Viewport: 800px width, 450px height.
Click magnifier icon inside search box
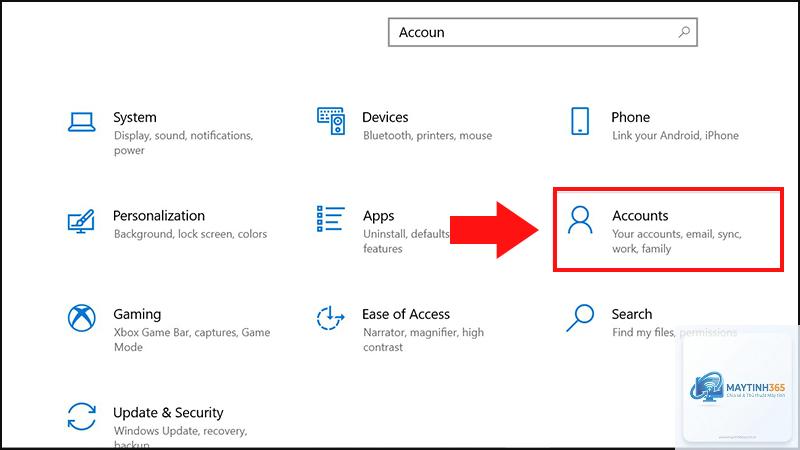click(x=684, y=32)
